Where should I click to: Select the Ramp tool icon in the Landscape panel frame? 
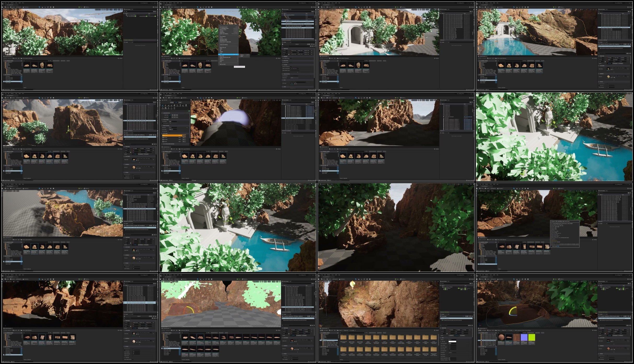tap(174, 106)
